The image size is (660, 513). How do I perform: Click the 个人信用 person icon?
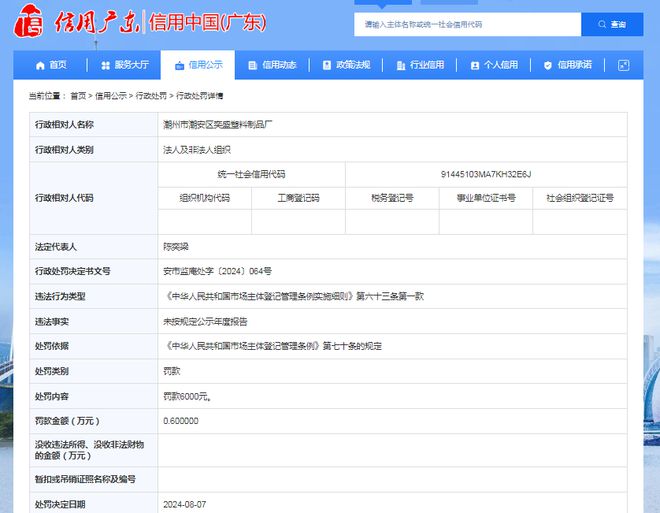[x=475, y=65]
